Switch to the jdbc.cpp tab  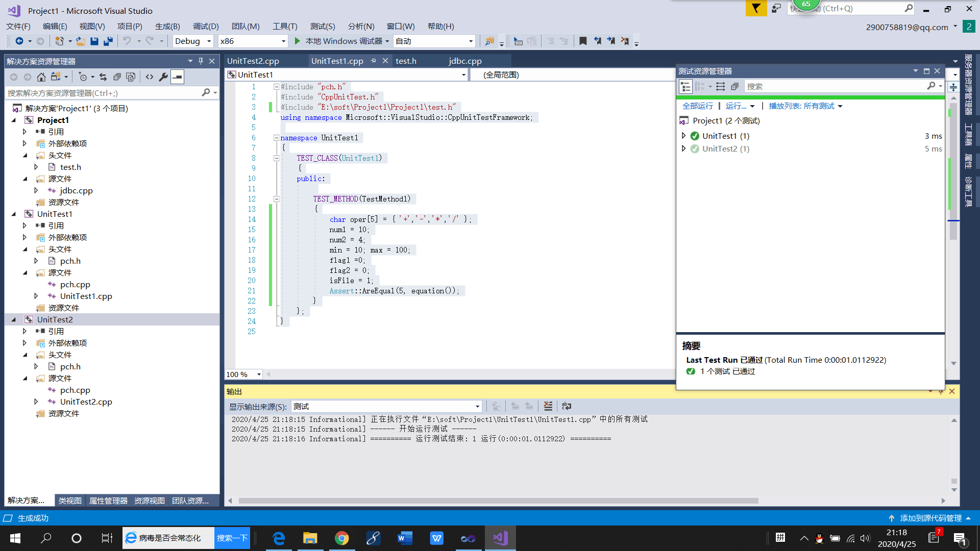pos(464,61)
